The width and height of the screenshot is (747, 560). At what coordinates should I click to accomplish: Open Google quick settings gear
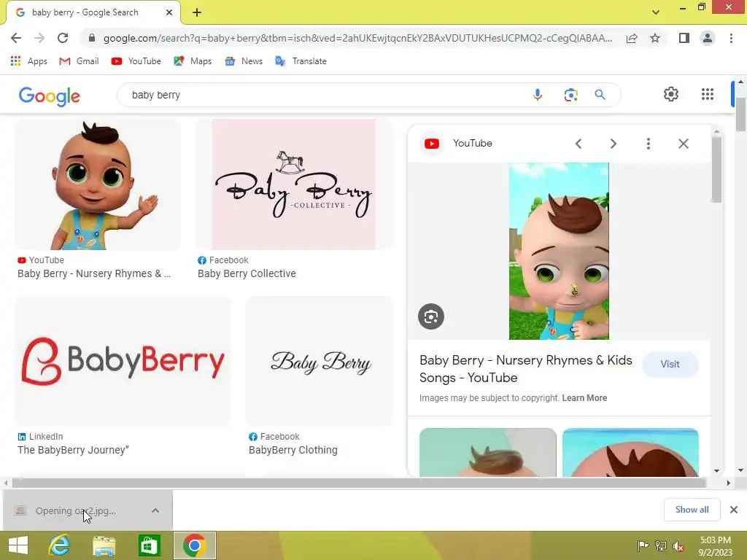[x=671, y=94]
